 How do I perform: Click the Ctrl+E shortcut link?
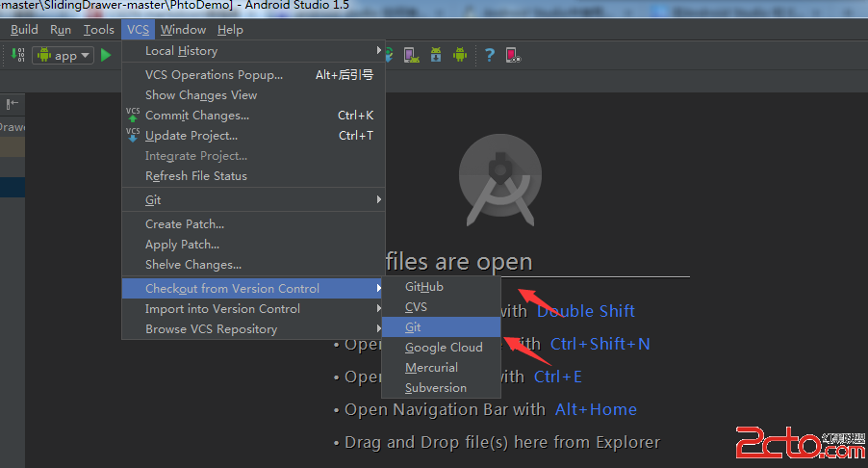558,377
